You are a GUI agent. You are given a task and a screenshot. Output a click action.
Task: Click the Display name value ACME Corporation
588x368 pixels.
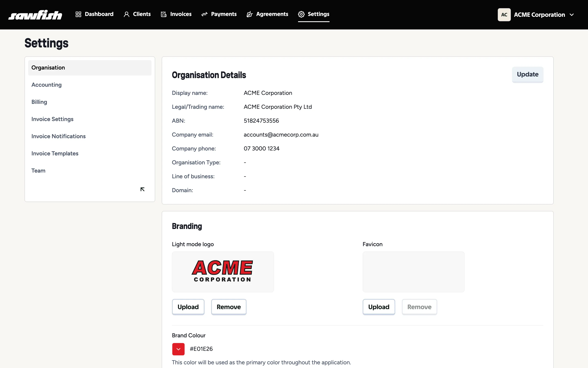point(268,93)
